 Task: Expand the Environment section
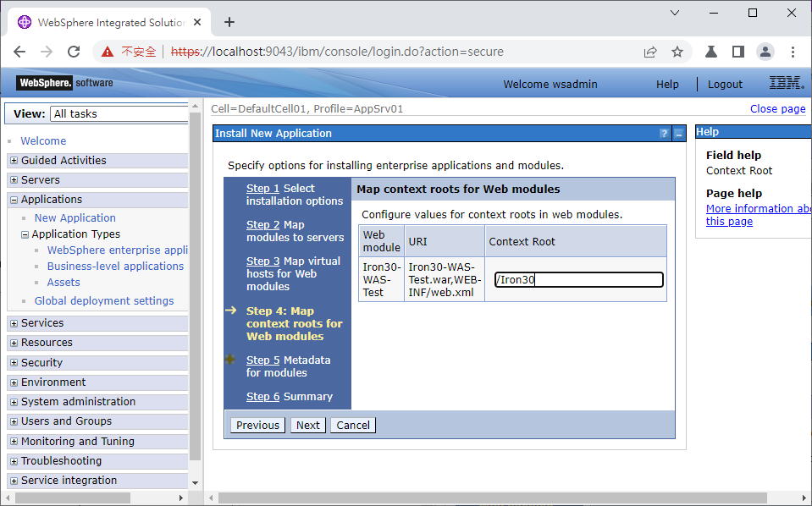point(14,382)
